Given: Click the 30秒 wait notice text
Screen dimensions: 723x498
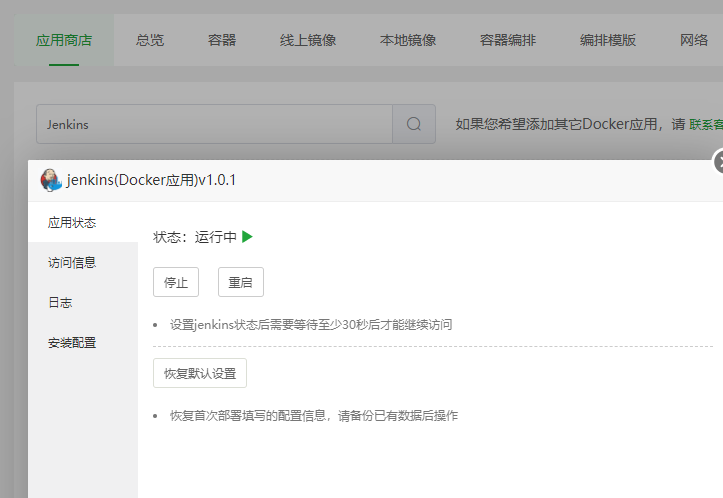Looking at the screenshot, I should coord(311,325).
